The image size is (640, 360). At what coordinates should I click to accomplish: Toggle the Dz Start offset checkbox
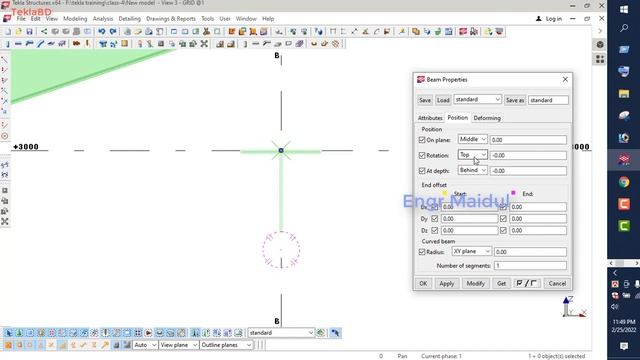(435, 231)
